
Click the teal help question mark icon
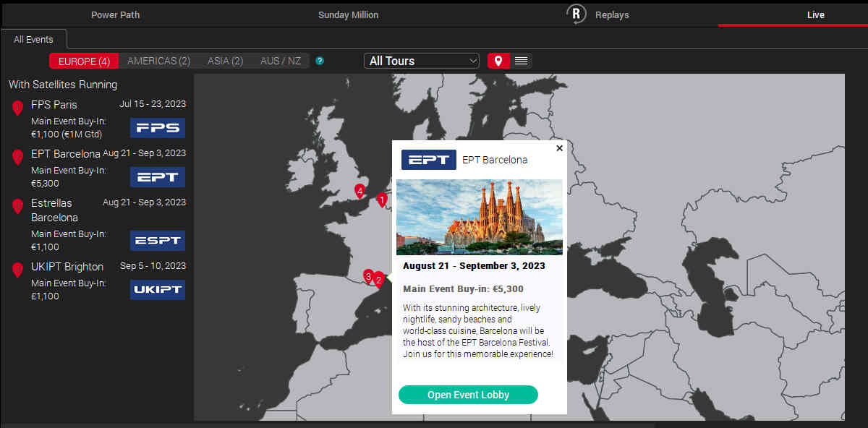coord(320,61)
